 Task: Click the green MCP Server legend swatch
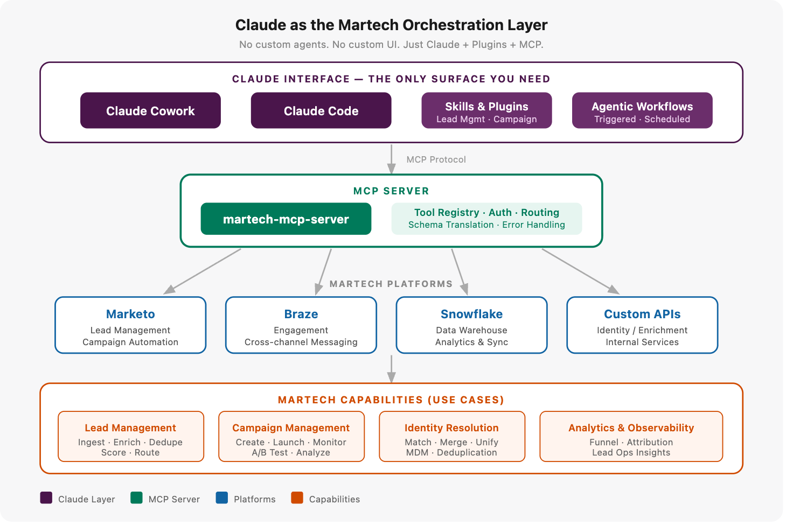(136, 498)
